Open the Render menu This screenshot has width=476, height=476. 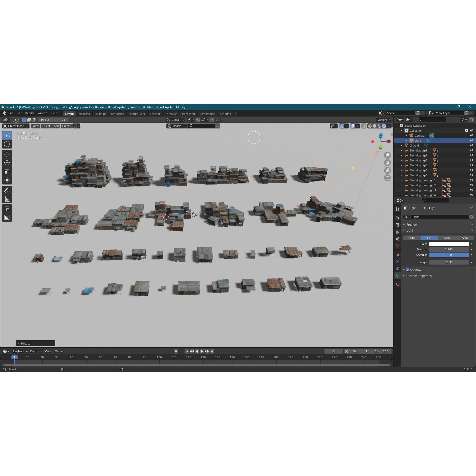tap(30, 113)
